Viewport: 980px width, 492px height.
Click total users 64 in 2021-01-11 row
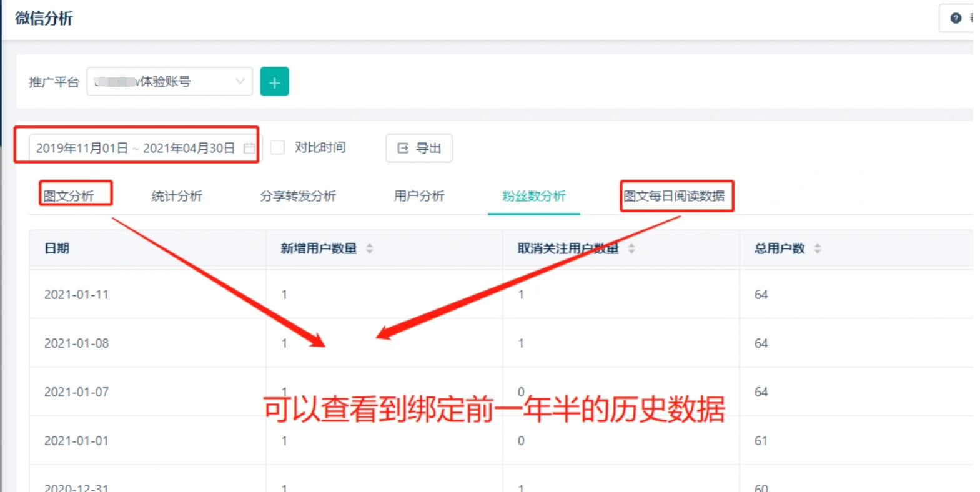coord(761,295)
